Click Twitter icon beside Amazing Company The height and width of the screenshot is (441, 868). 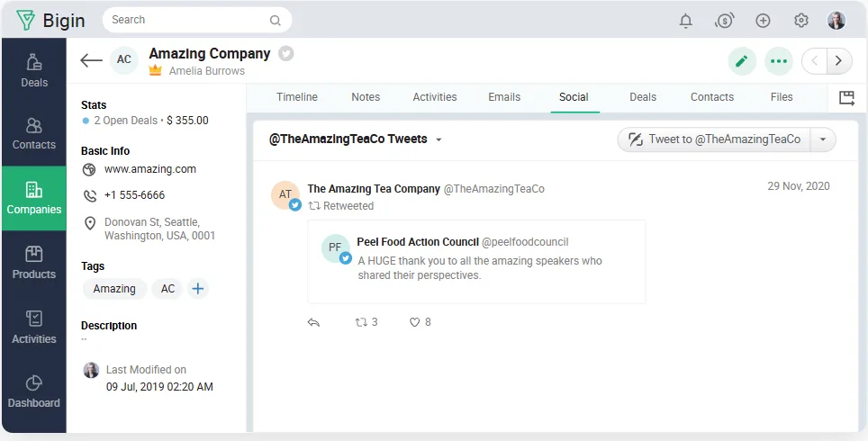[x=285, y=54]
